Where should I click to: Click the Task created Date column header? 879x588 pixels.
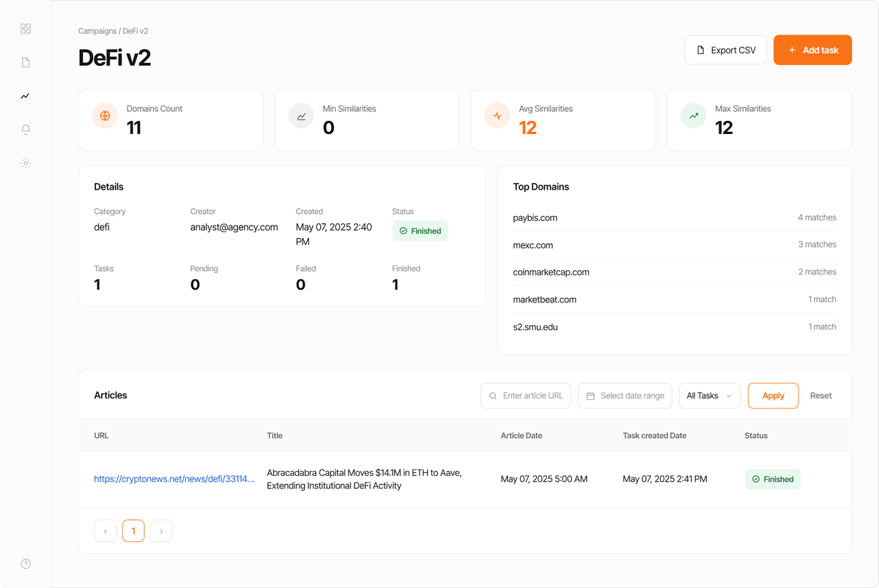[x=655, y=436]
